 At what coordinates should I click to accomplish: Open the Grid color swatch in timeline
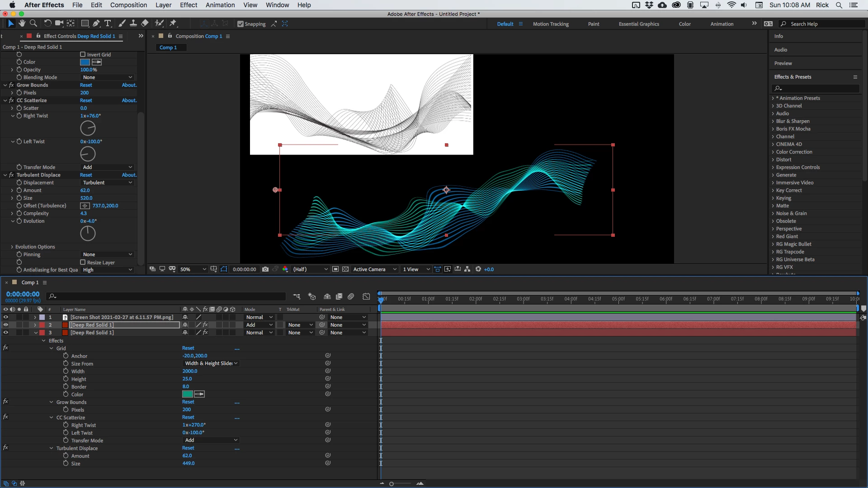point(188,394)
